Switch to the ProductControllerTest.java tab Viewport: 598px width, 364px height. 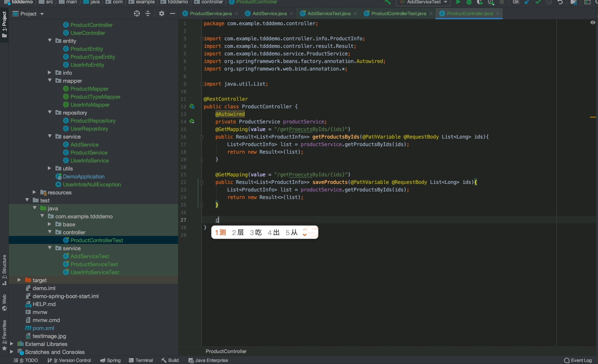pos(399,13)
